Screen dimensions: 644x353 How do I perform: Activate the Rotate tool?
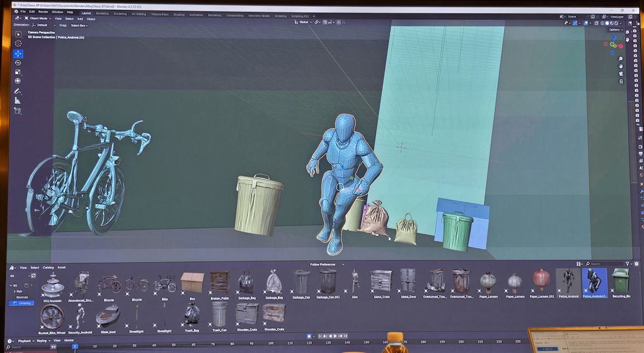pos(18,63)
